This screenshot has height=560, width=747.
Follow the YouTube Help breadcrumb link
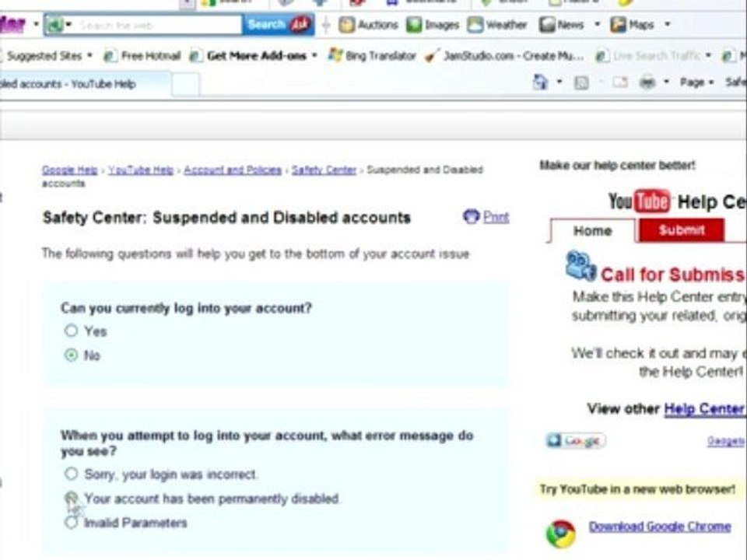[141, 170]
